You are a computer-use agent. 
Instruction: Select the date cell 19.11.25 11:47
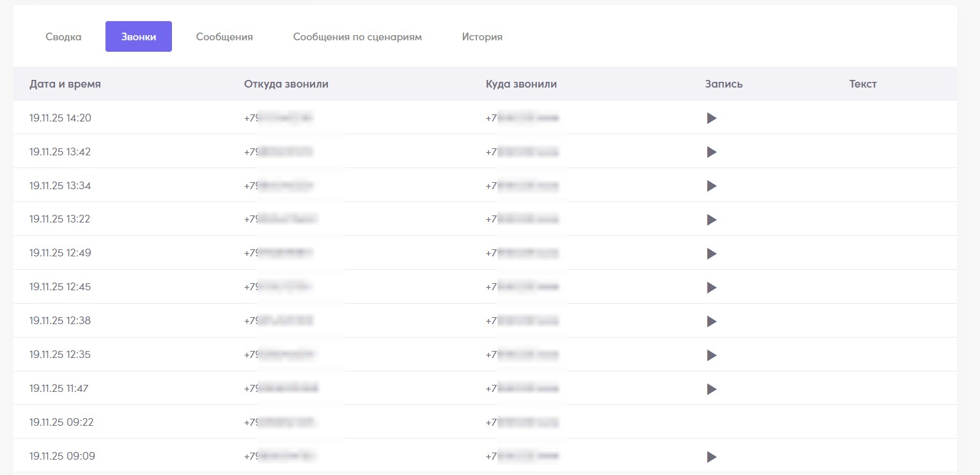[x=59, y=388]
